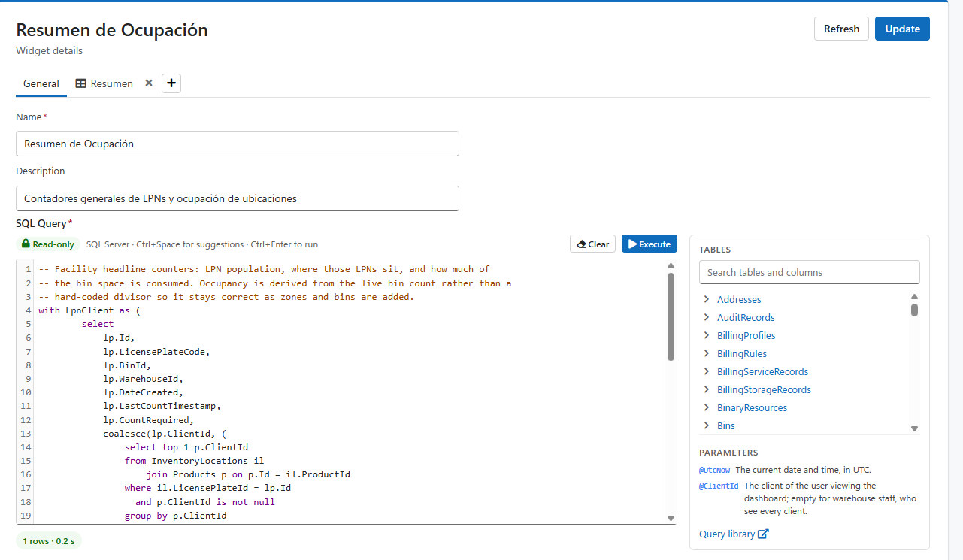Select the Addresses table name
This screenshot has width=963, height=560.
[x=739, y=299]
